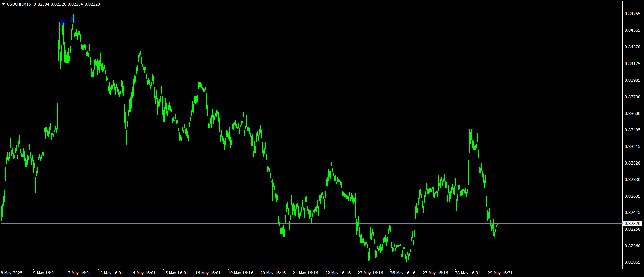644x277 pixels.
Task: Click the 12 May 16:01 time label
Action: (78, 273)
